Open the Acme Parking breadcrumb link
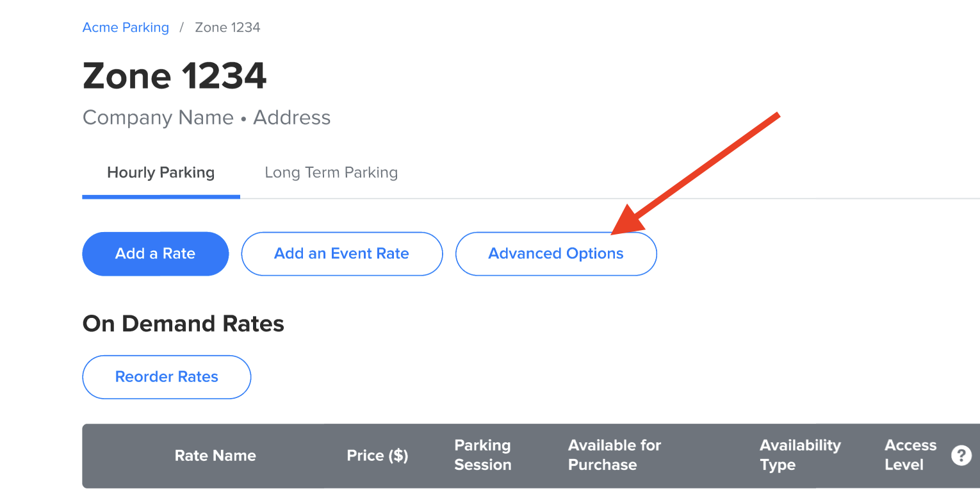The height and width of the screenshot is (491, 980). click(x=126, y=28)
